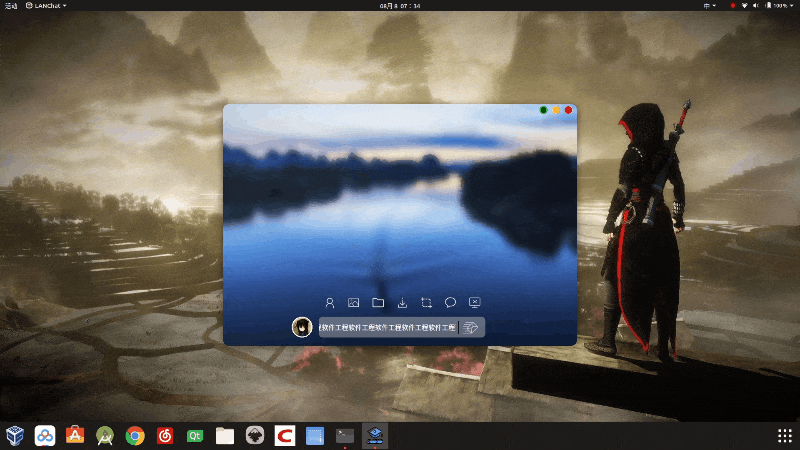Click the send image icon in LANChat
This screenshot has height=450, width=800.
point(354,303)
